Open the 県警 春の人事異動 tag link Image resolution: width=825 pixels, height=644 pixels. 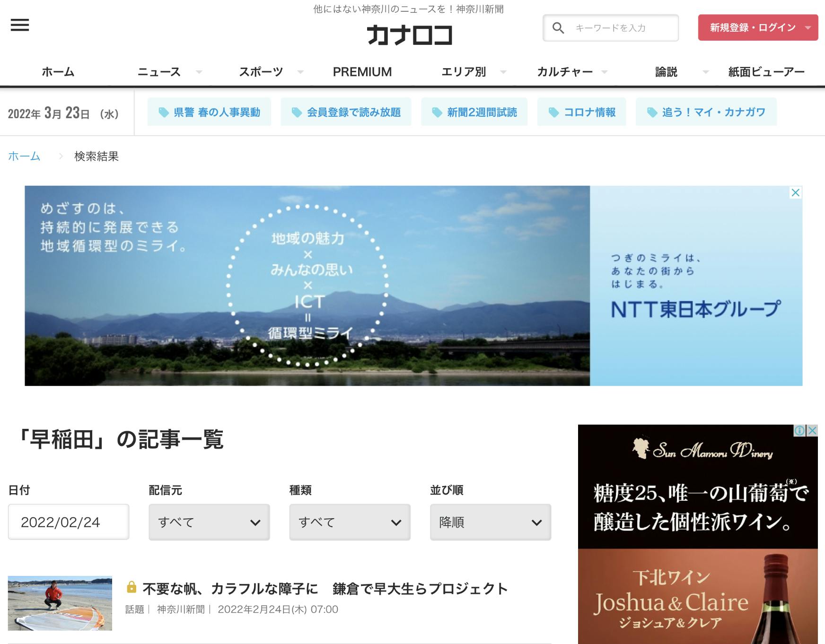[x=209, y=112]
